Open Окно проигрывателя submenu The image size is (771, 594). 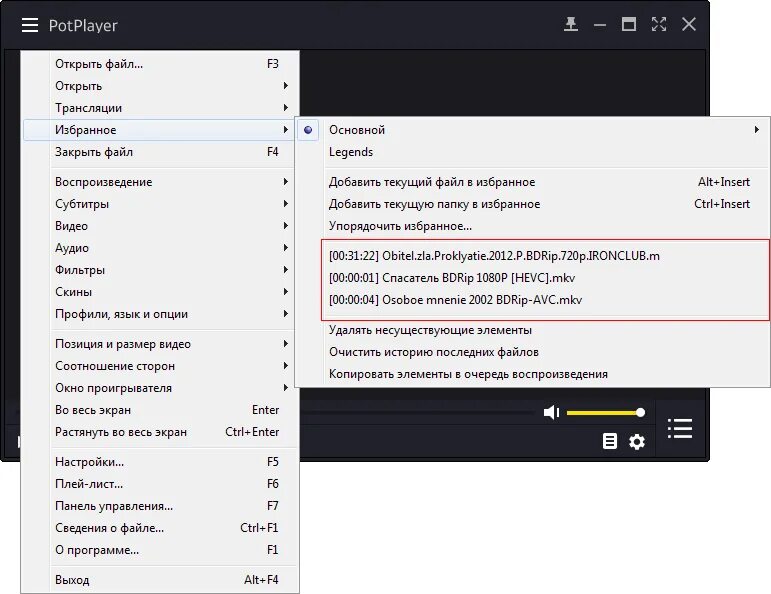click(161, 388)
